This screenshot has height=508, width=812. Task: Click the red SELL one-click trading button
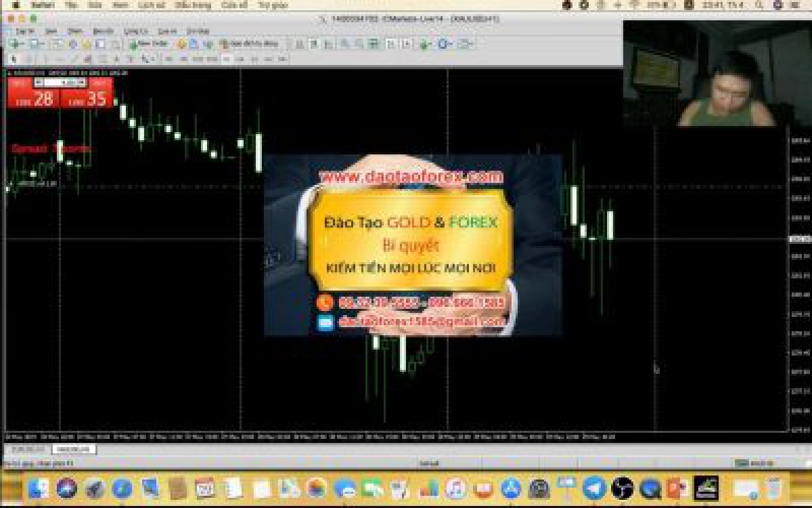click(33, 98)
